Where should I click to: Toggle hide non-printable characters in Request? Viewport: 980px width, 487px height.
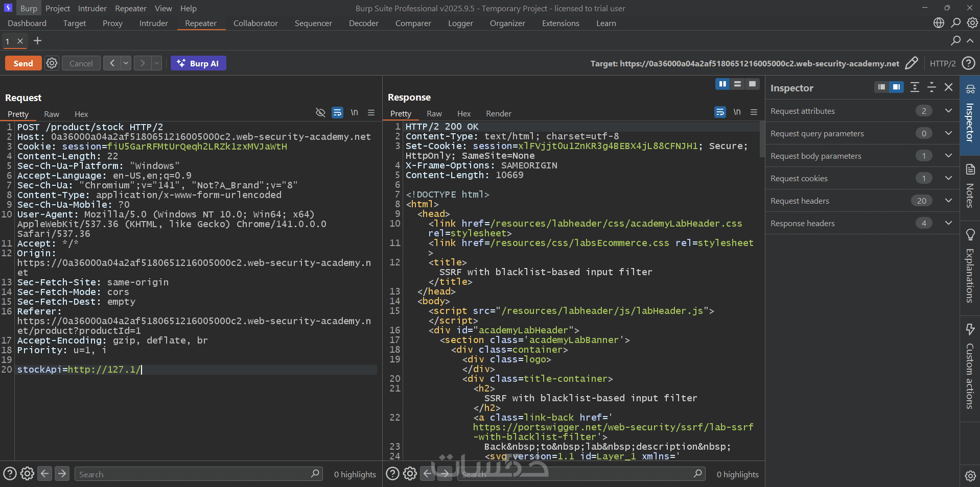320,113
